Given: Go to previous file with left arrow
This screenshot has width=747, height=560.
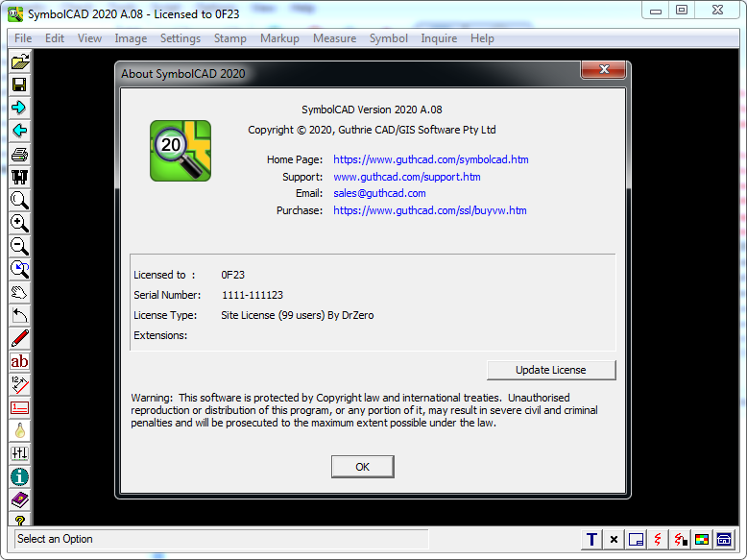Looking at the screenshot, I should click(20, 131).
